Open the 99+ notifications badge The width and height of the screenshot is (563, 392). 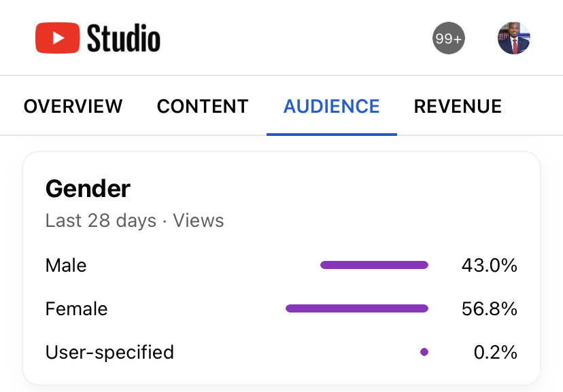[x=449, y=39]
